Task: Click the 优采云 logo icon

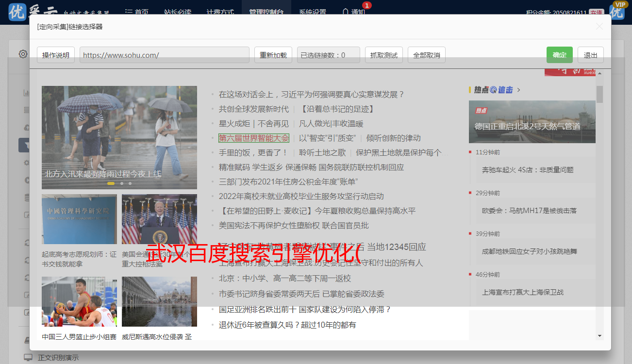Action: [x=17, y=12]
